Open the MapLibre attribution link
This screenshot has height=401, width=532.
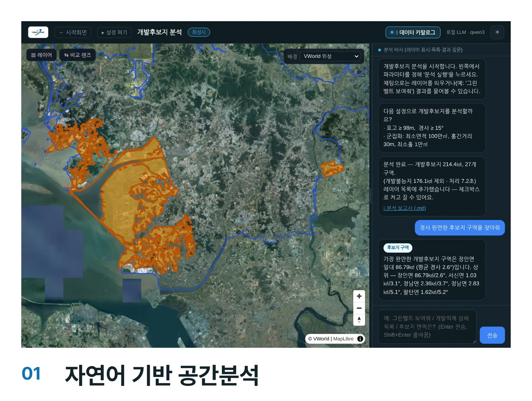point(343,339)
